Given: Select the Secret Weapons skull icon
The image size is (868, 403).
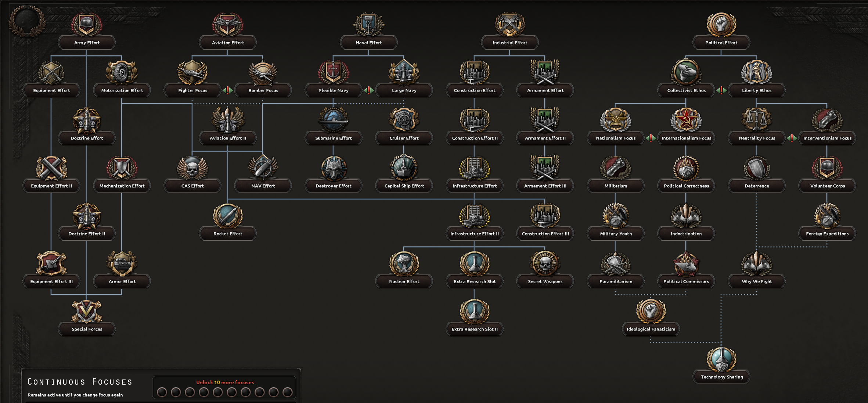Looking at the screenshot, I should (x=545, y=263).
